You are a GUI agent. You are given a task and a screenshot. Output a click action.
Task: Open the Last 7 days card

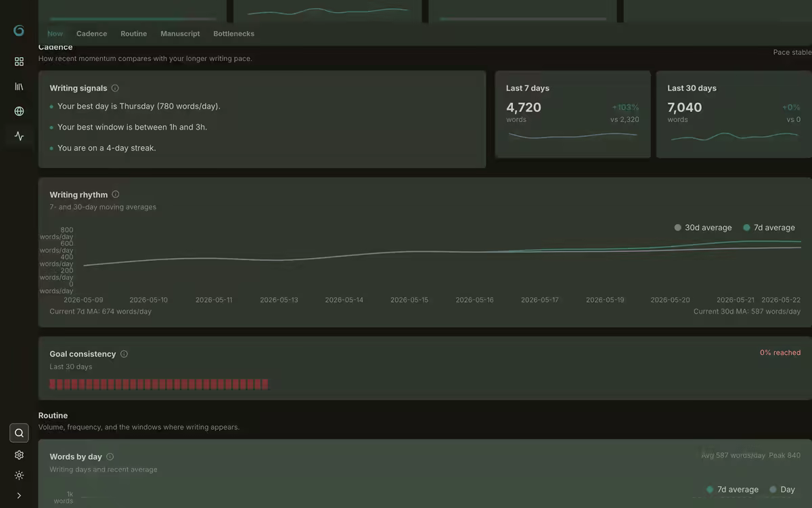pyautogui.click(x=572, y=114)
